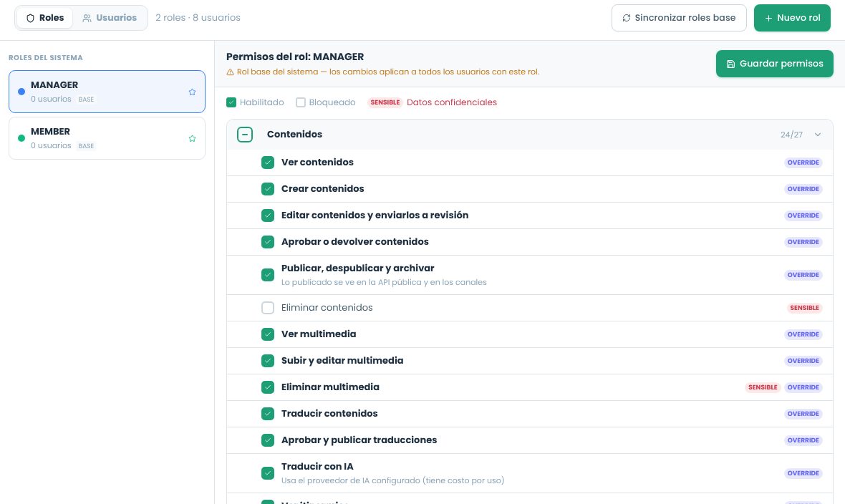This screenshot has width=845, height=504.
Task: Click OVERRIDE badge on Aprobar y publicar traducciones
Action: coord(803,440)
